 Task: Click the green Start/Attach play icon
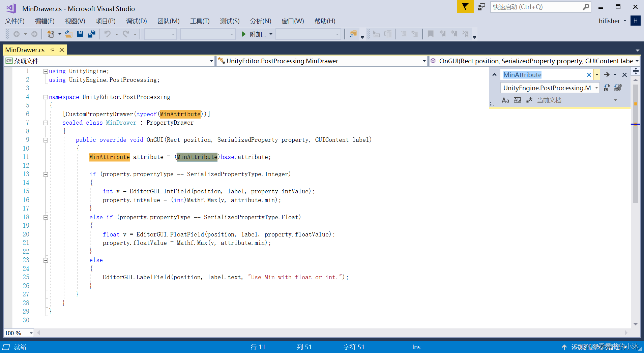(243, 34)
